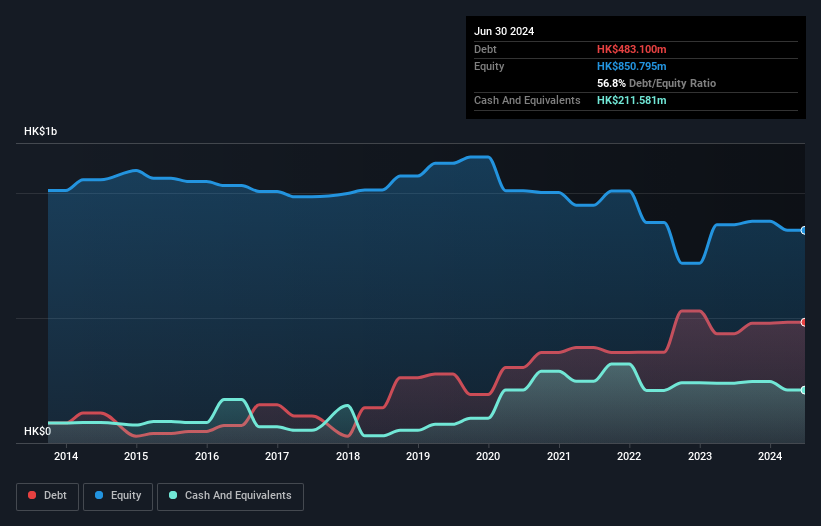The height and width of the screenshot is (526, 821).
Task: Select the 2018 x-axis year label
Action: tap(348, 457)
